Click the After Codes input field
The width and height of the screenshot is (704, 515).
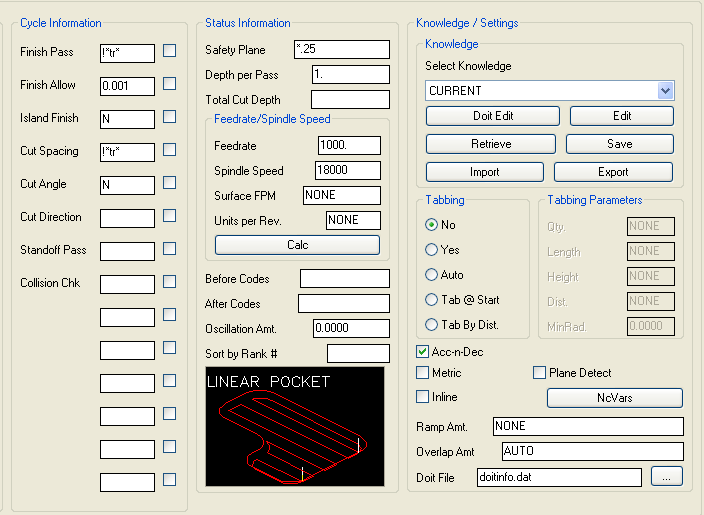(344, 304)
